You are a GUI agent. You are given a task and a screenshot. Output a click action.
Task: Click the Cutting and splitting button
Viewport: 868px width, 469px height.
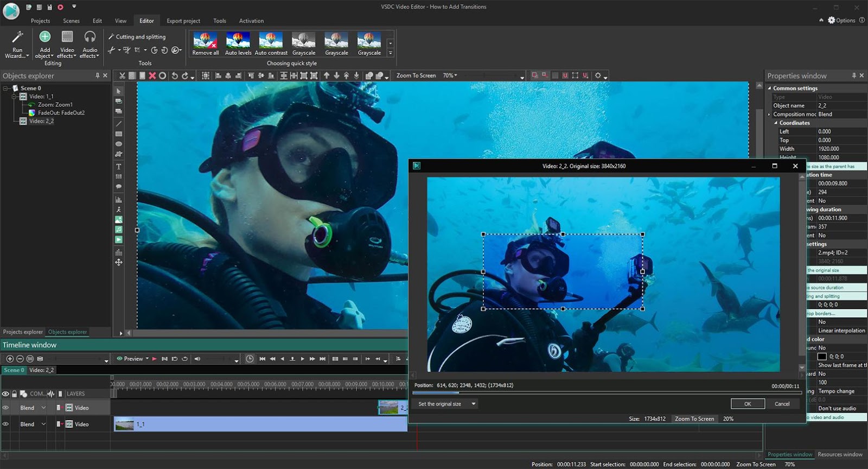pyautogui.click(x=137, y=36)
